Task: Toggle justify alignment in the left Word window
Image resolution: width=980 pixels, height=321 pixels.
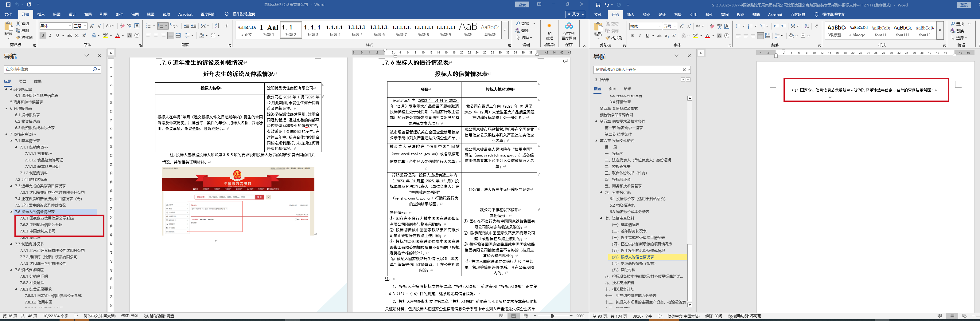Action: click(170, 35)
